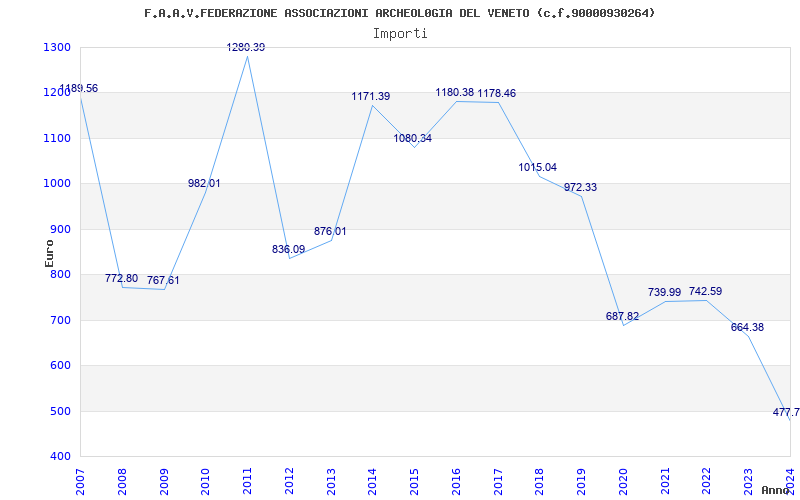The image size is (800, 500).
Task: Click the data label 836.09
Action: (289, 249)
